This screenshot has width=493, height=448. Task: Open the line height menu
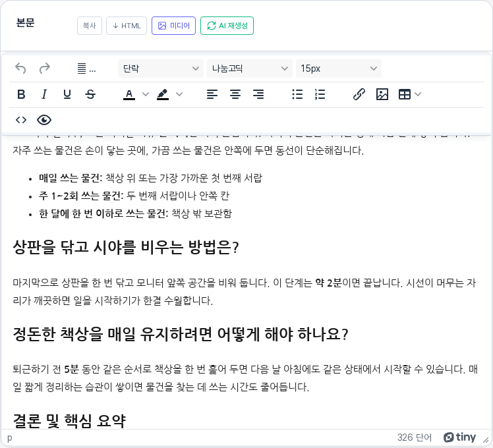click(86, 69)
